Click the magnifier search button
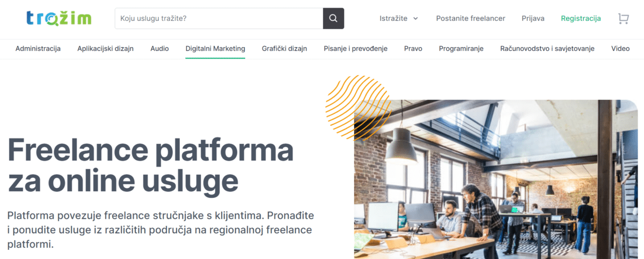 (x=333, y=18)
